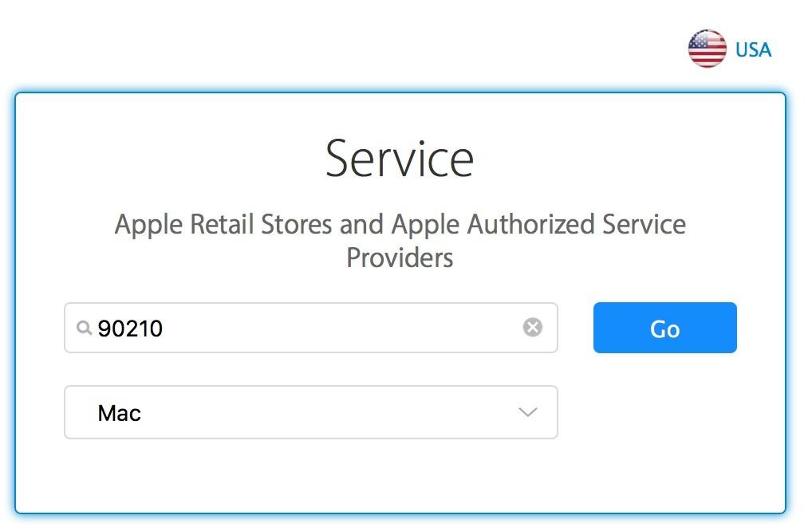Click the ZIP code search field
This screenshot has width=812, height=531.
tap(311, 328)
